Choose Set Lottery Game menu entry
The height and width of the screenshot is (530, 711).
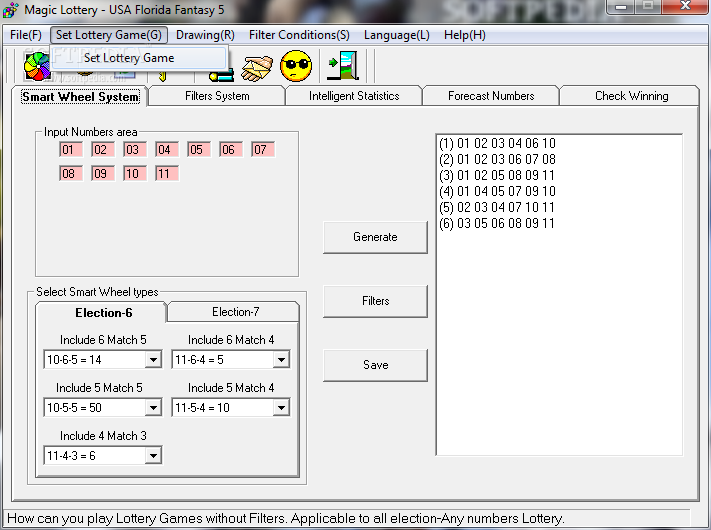[x=138, y=58]
